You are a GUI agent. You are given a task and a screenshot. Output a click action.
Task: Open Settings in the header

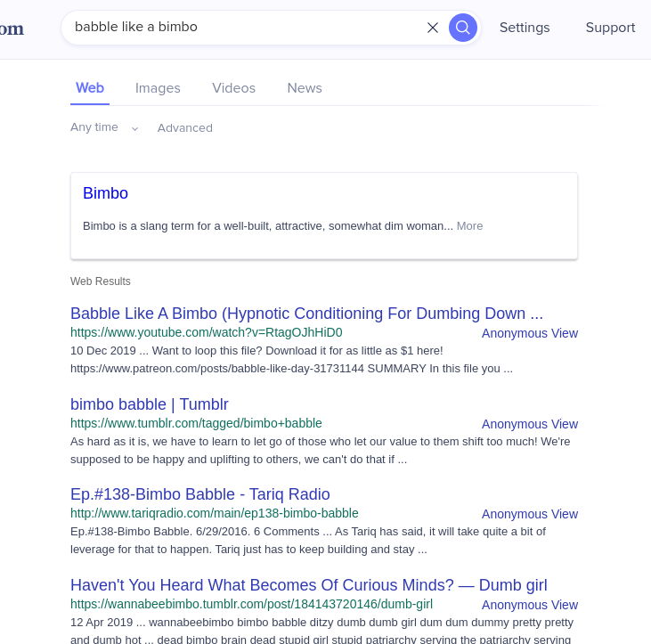click(525, 28)
